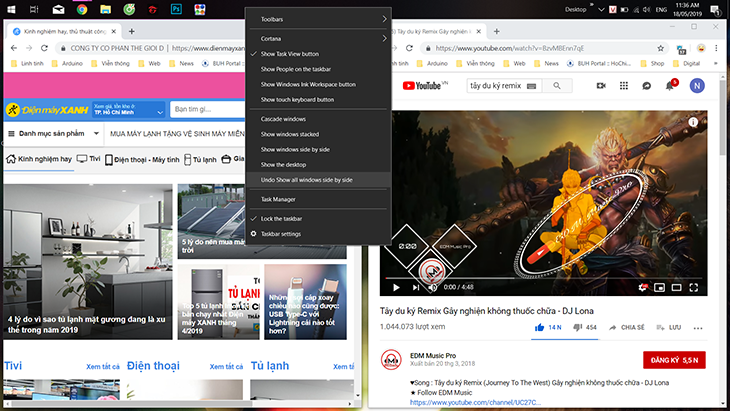Bookmark the YouTube page with star icon
This screenshot has width=730, height=411.
pos(660,48)
